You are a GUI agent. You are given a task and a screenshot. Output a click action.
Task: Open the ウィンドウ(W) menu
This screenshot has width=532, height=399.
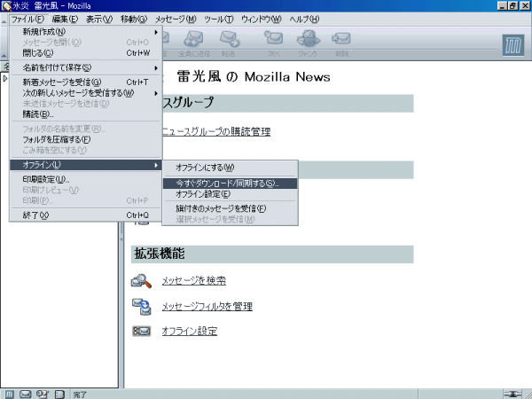click(262, 20)
